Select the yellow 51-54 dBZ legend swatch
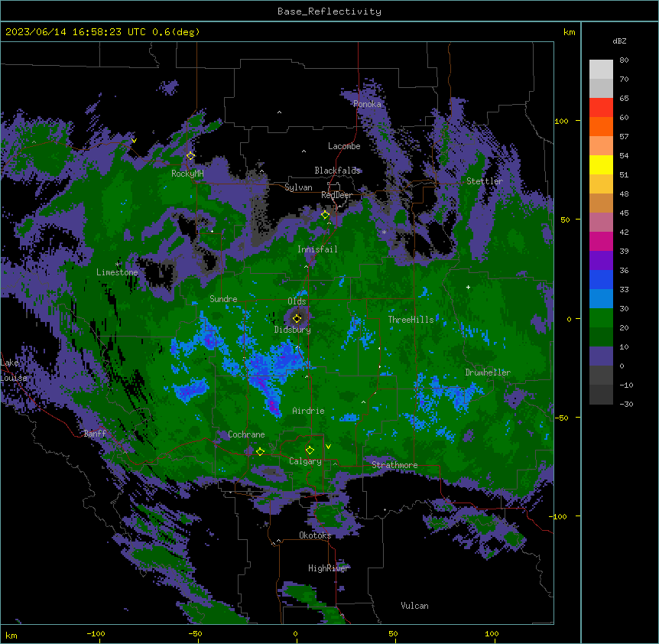Screen dimensions: 659x644 [601, 164]
